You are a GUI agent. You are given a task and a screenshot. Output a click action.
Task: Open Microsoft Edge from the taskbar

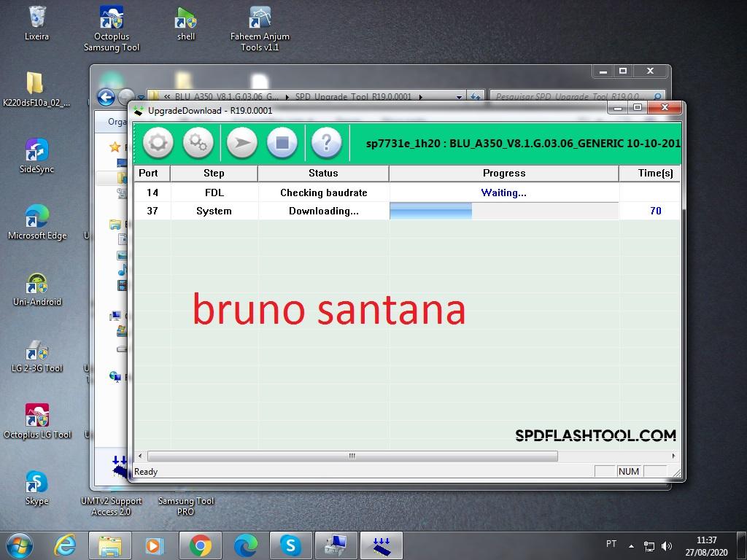(x=246, y=545)
